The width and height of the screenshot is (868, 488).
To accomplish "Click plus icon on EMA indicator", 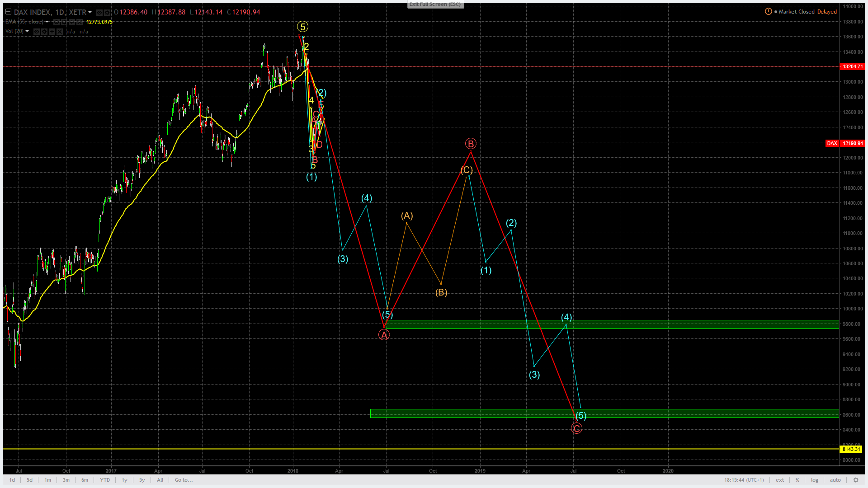I will pyautogui.click(x=72, y=22).
